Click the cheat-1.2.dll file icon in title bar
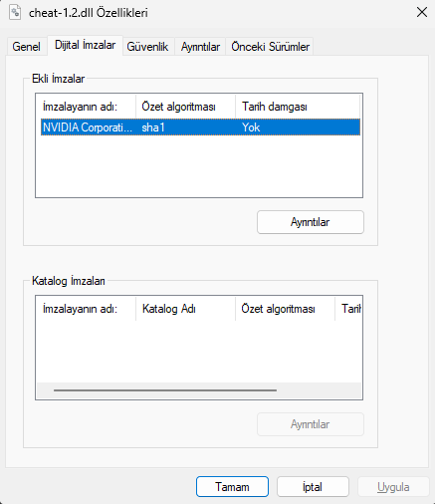The width and height of the screenshot is (435, 504). pos(15,13)
